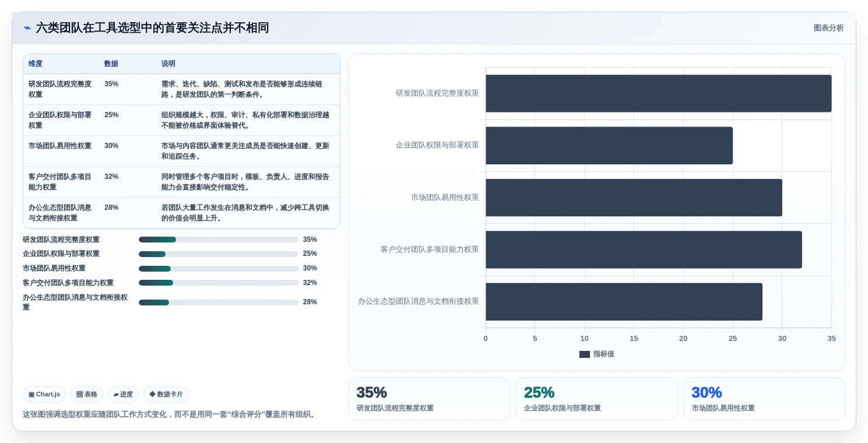
Task: Click the 30% data card for 市场团队
Action: [x=764, y=399]
